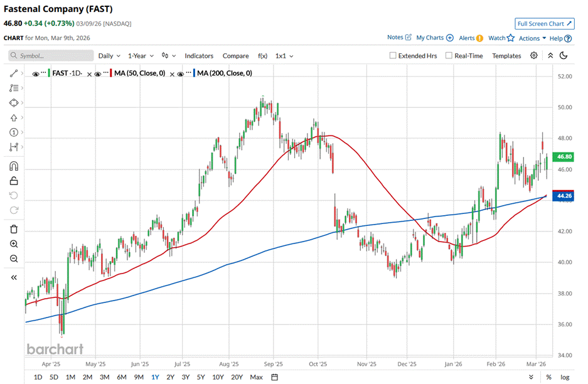The height and width of the screenshot is (384, 588).
Task: Enable the Real-Time checkbox
Action: (449, 56)
